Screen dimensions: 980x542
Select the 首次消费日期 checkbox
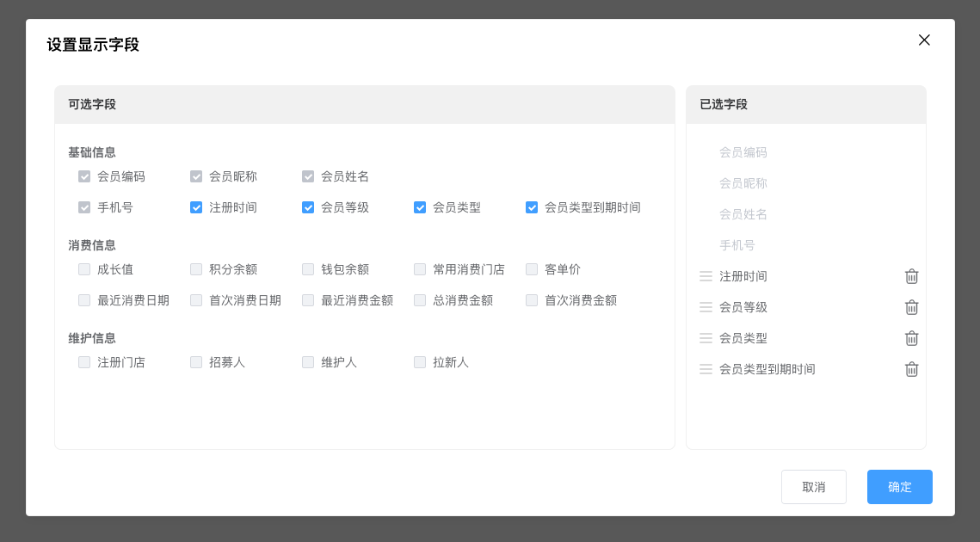[x=196, y=300]
